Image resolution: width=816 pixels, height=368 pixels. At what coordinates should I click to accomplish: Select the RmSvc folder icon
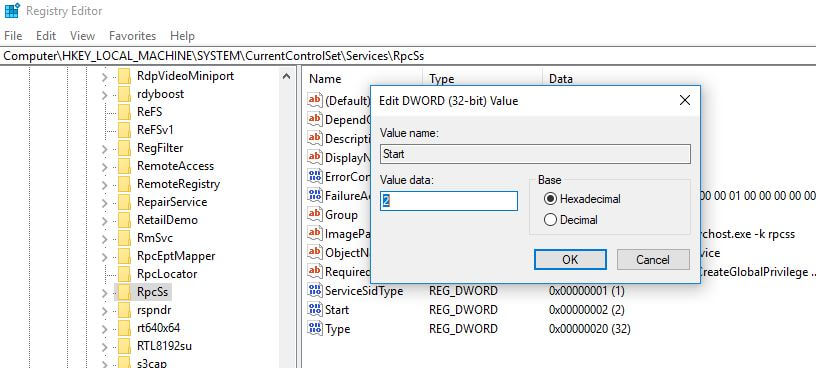click(124, 238)
